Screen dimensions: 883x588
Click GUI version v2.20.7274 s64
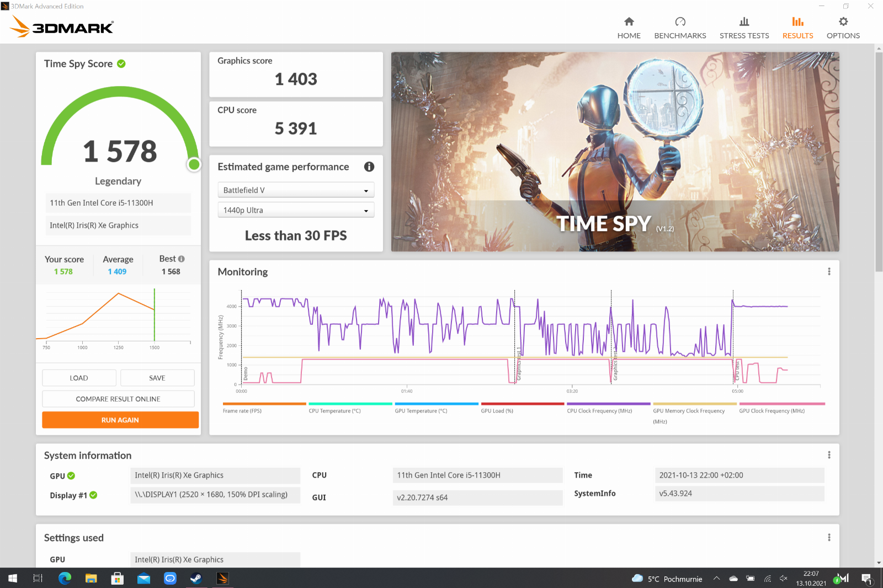477,498
